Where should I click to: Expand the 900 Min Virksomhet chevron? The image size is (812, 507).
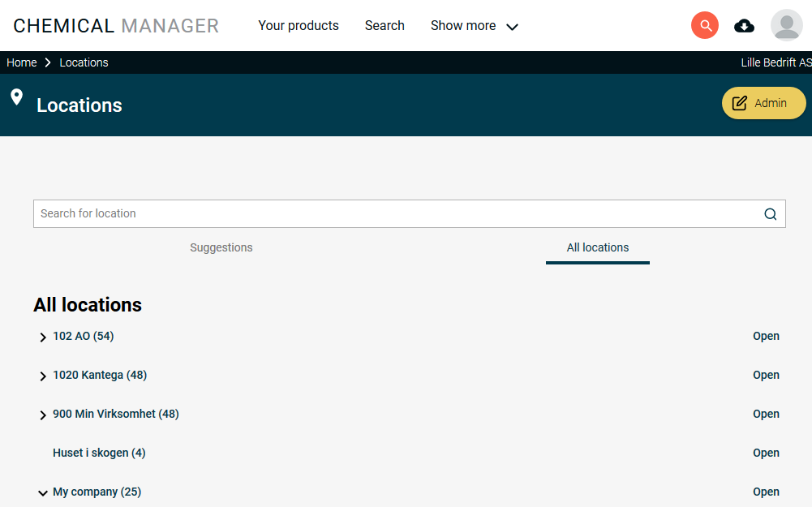pos(42,415)
